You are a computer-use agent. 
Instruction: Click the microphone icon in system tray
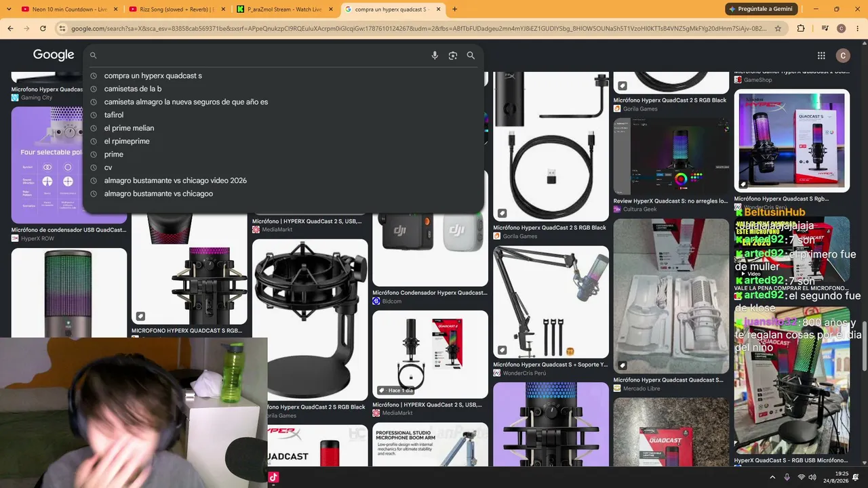[787, 477]
